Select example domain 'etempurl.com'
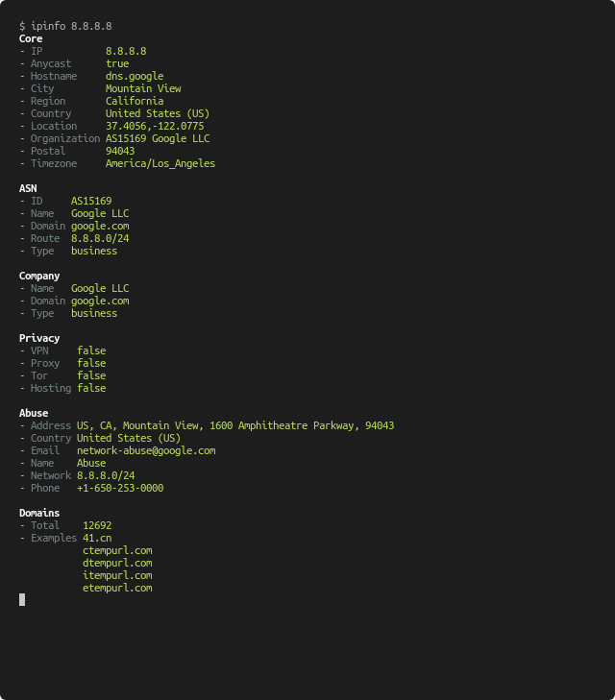The image size is (615, 700). 117,589
